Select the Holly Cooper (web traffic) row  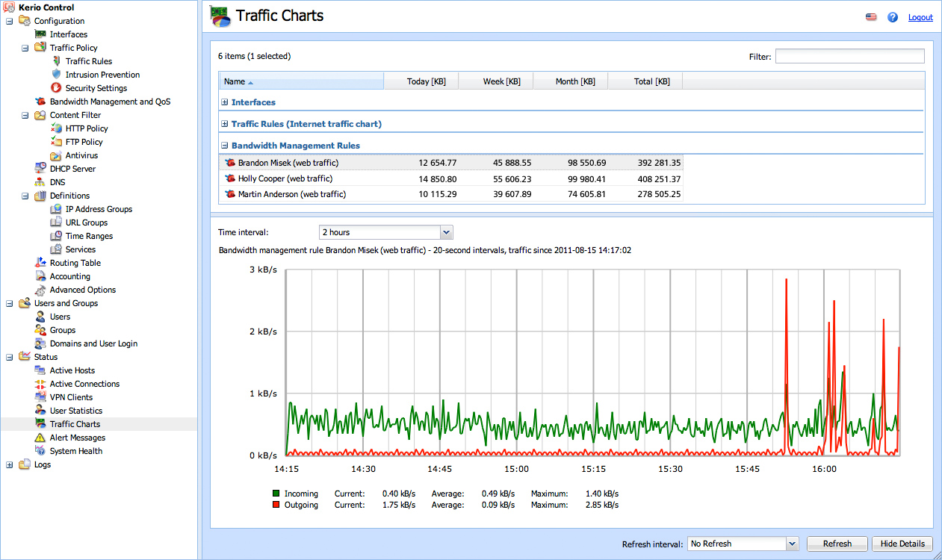[x=285, y=178]
